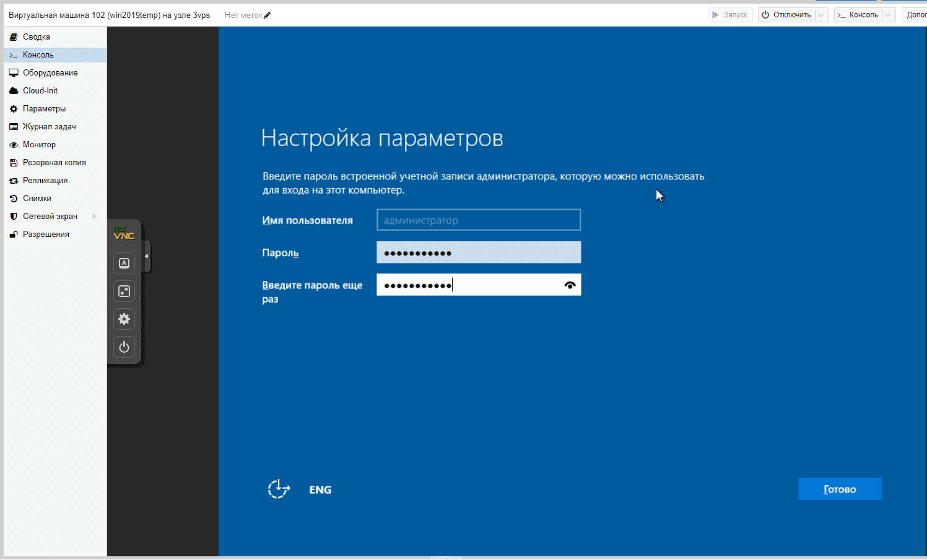Open the Монитор section
927x560 pixels.
pos(55,145)
